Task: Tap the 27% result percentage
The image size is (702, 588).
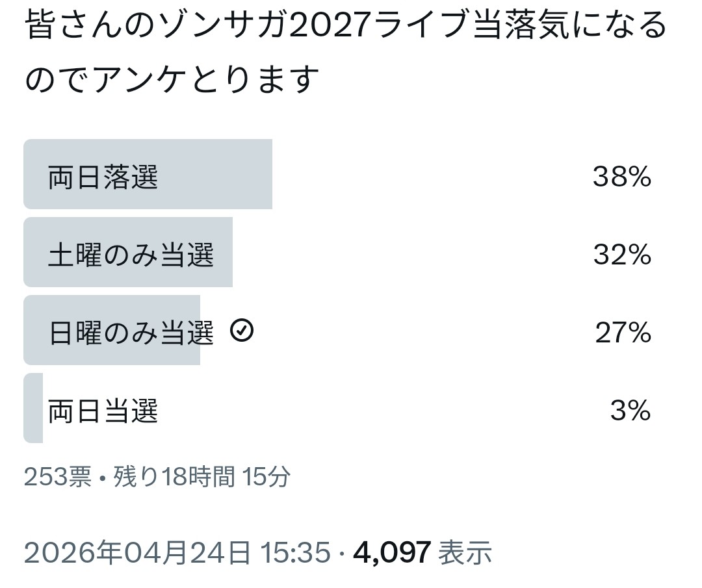Action: [x=623, y=333]
